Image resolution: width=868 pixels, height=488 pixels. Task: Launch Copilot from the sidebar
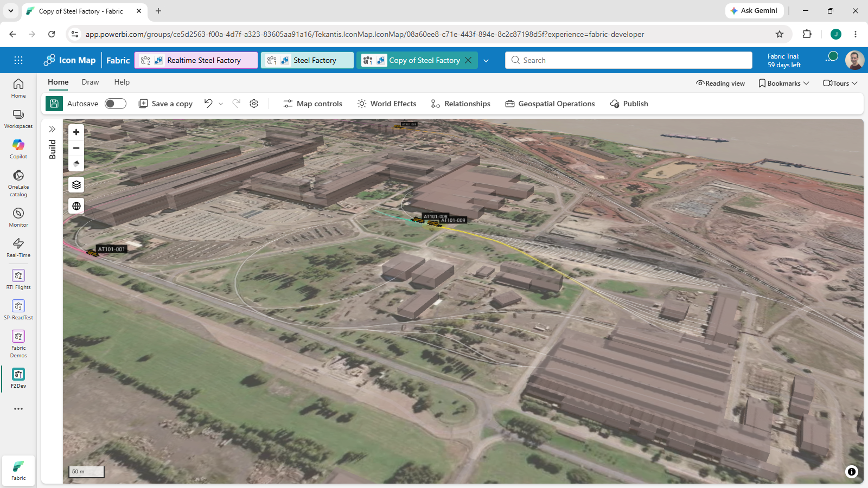coord(18,149)
